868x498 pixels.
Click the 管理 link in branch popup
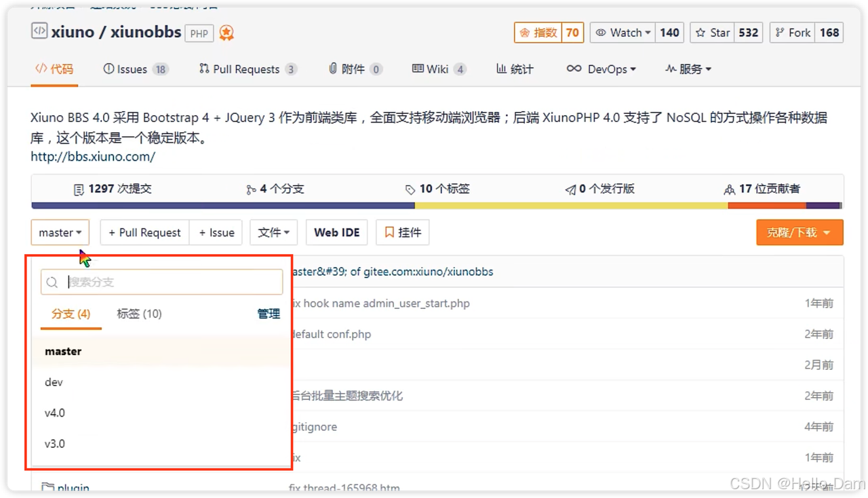coord(269,314)
